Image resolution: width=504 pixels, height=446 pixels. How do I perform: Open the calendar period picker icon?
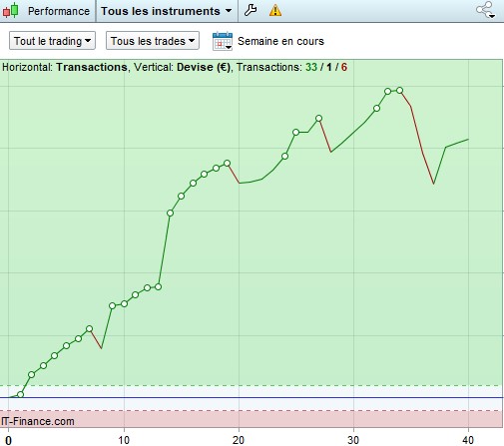(x=223, y=41)
